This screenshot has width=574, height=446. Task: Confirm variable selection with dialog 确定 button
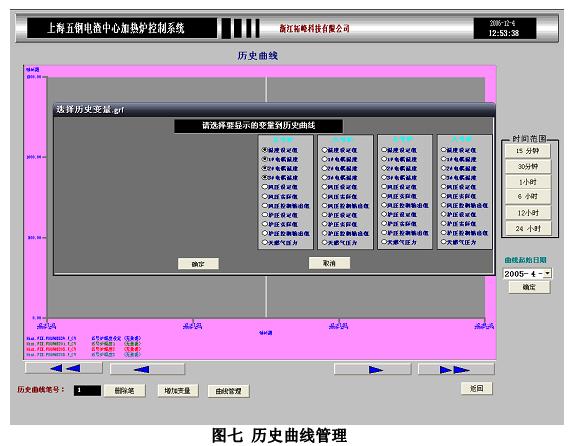tap(198, 264)
